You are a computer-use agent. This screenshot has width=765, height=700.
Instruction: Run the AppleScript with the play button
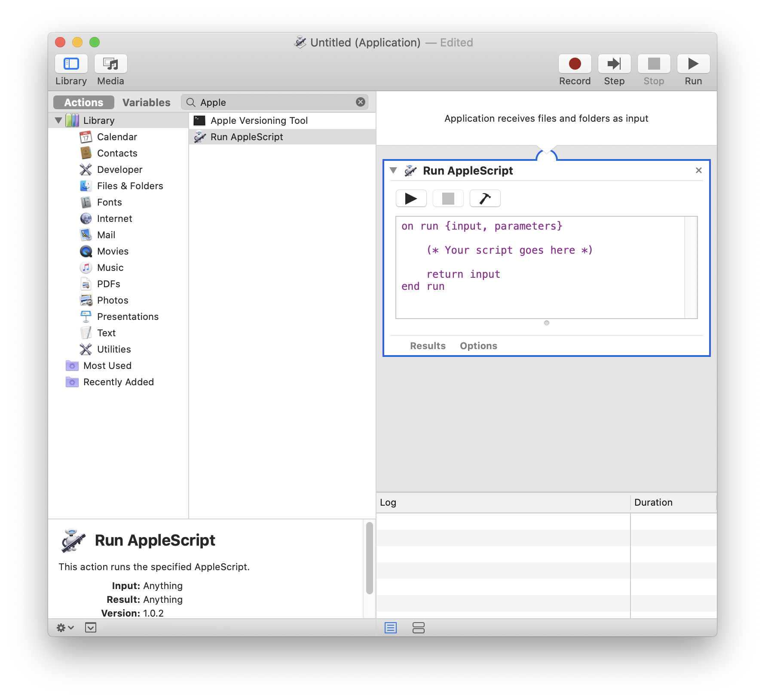[x=411, y=199]
